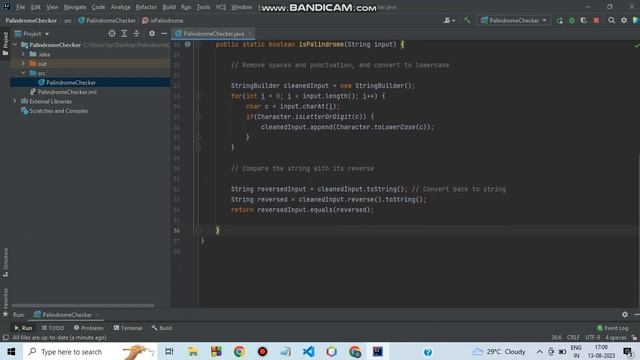Click fold marker on the for loop line
Screen dimensions: 640x360
198,96
